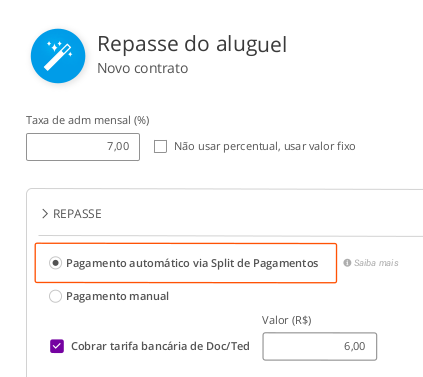423x377 pixels.
Task: Click the 7,00 value in the tax field
Action: point(118,146)
